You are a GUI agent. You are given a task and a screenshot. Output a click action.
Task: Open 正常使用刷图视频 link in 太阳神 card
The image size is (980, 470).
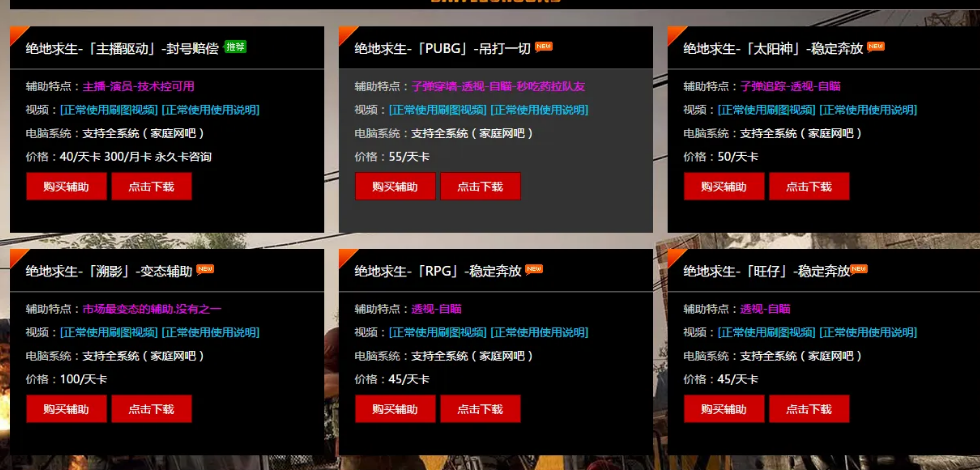[x=767, y=110]
